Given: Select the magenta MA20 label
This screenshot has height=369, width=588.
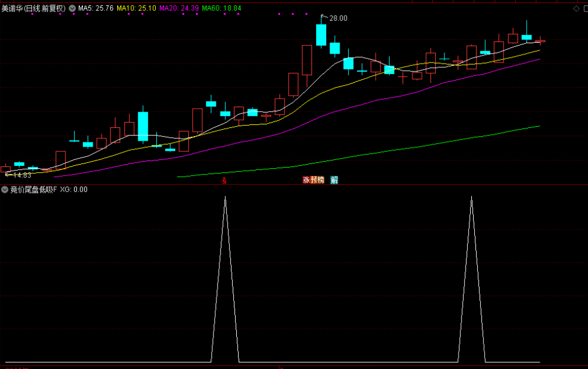Looking at the screenshot, I should (178, 9).
